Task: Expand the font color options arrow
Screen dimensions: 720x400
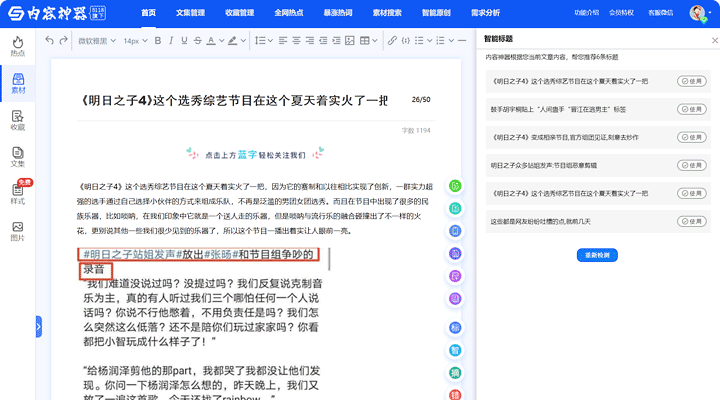Action: pyautogui.click(x=221, y=40)
